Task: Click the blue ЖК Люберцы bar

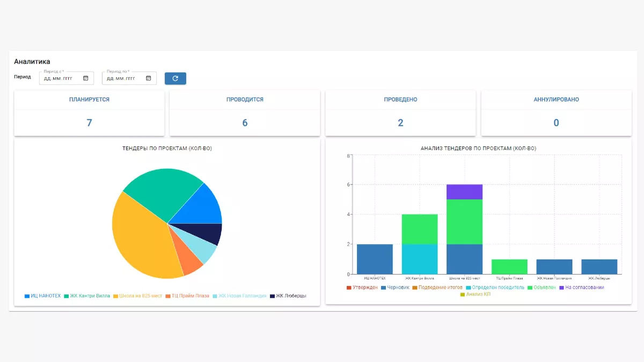Action: pyautogui.click(x=599, y=267)
